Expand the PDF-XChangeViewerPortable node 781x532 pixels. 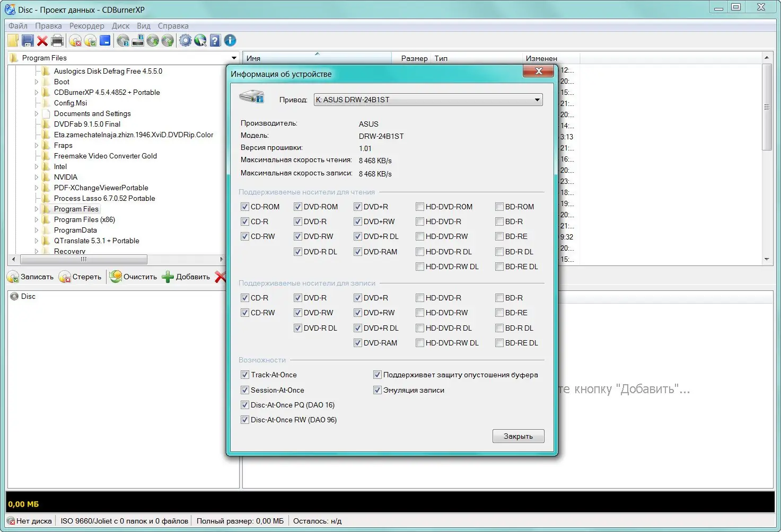37,188
